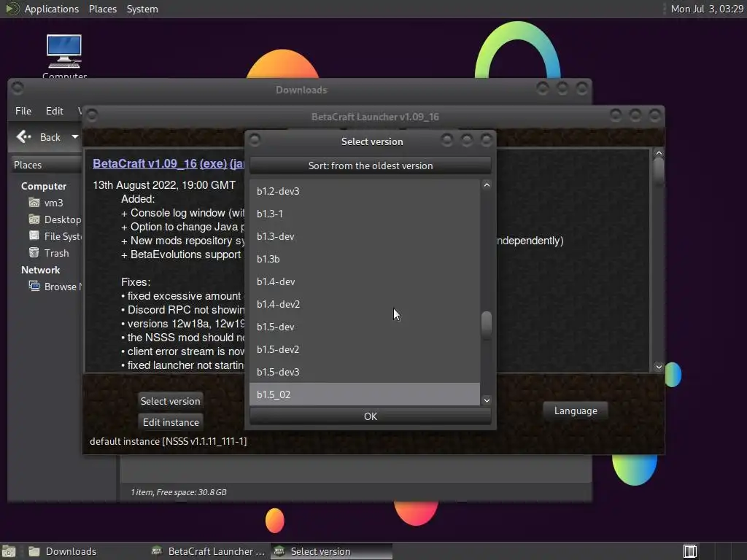The image size is (747, 560).
Task: Switch to Downloads window in taskbar
Action: coord(71,551)
